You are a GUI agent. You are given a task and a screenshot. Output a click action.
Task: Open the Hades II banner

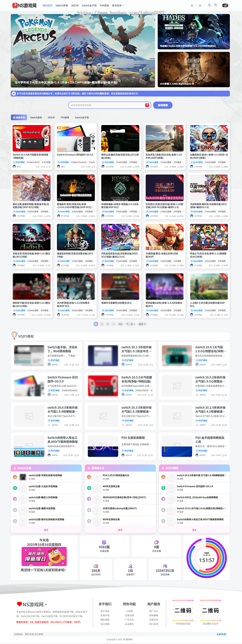click(194, 32)
